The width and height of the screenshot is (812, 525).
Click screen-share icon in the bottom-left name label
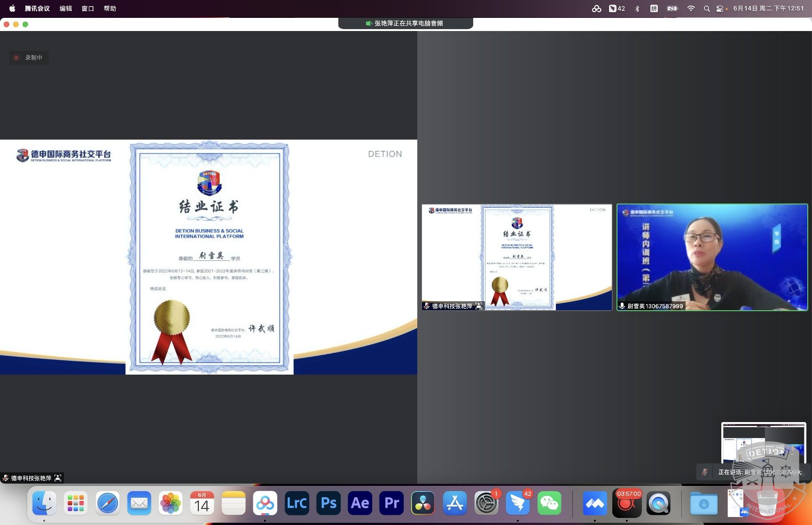58,478
